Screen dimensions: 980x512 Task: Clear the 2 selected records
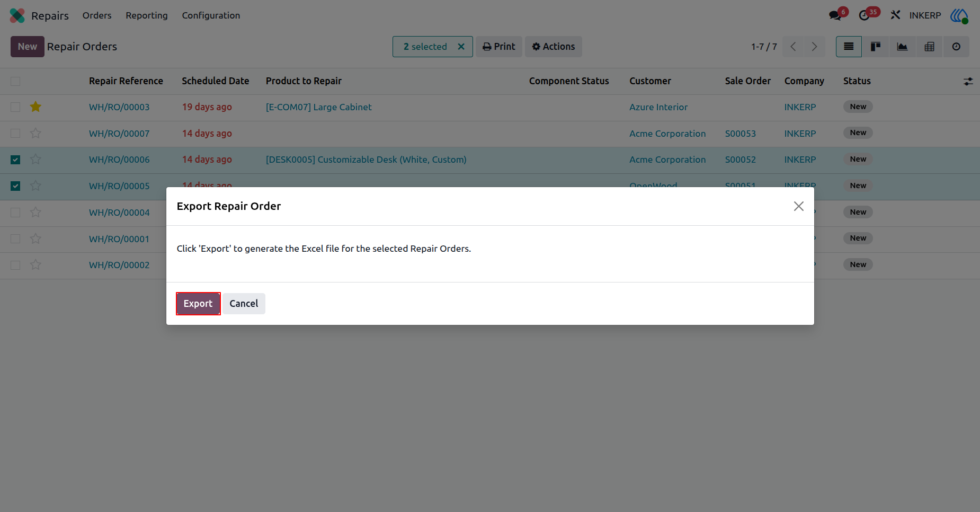click(461, 47)
